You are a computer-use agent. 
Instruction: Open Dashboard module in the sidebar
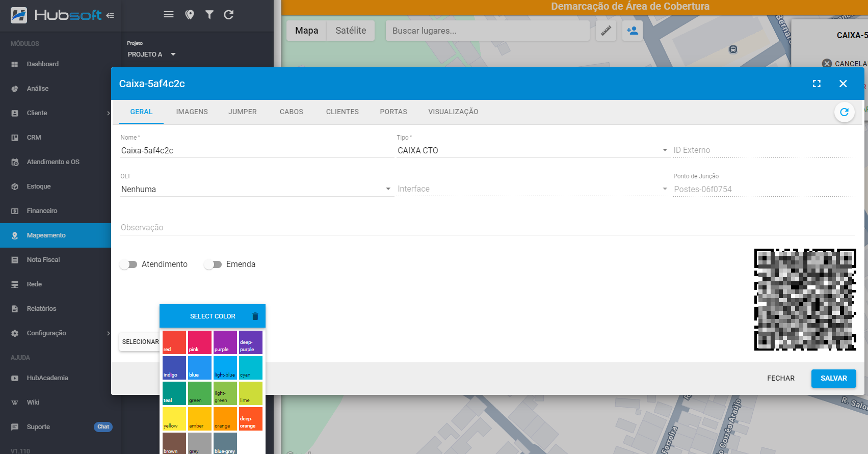click(x=56, y=64)
